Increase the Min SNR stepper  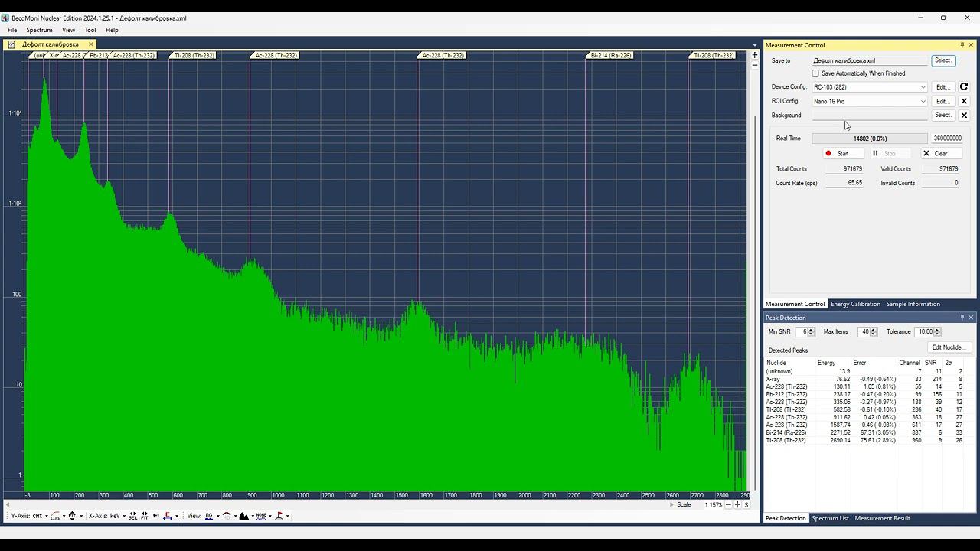811,330
